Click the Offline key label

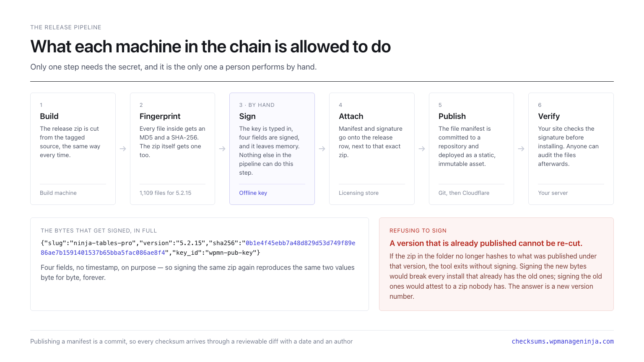tap(253, 193)
